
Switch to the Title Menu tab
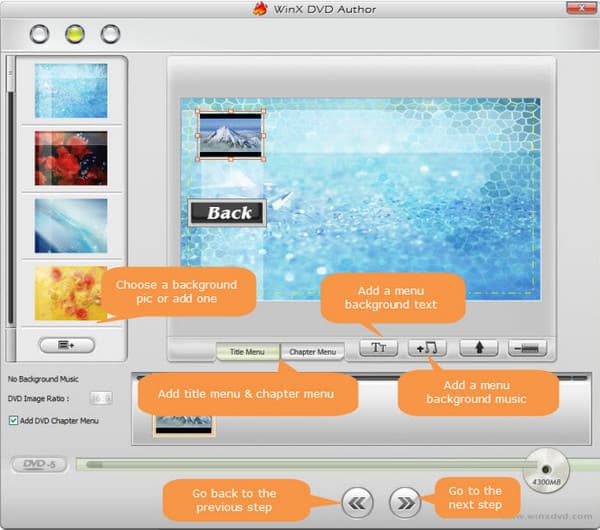tap(247, 351)
